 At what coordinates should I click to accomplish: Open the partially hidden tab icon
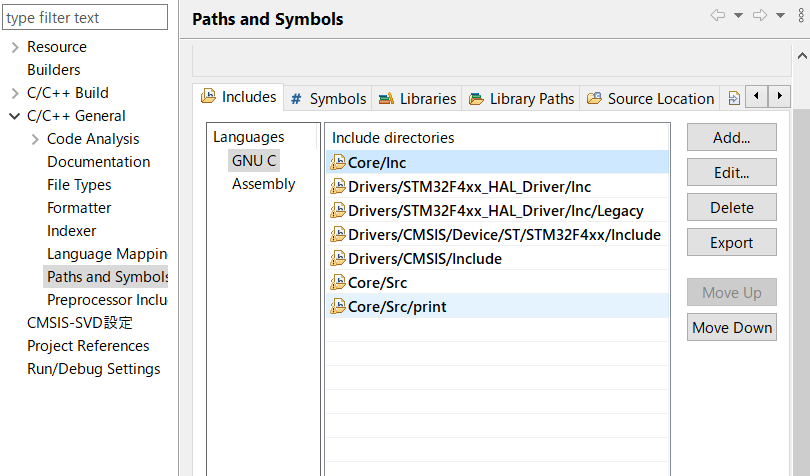coord(734,98)
